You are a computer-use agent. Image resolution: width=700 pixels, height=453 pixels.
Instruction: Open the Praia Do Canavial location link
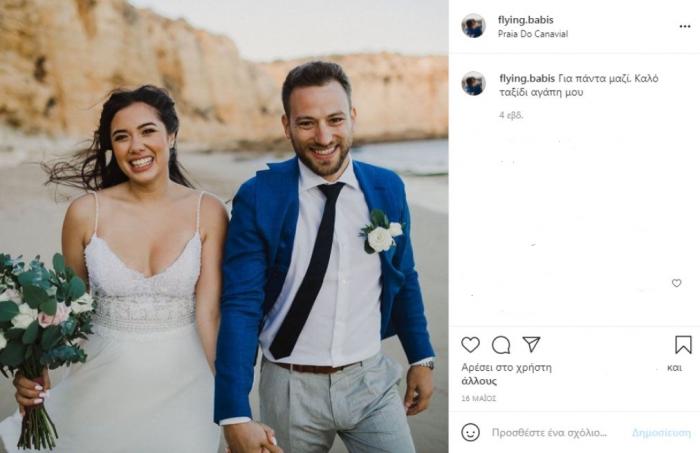(x=533, y=34)
